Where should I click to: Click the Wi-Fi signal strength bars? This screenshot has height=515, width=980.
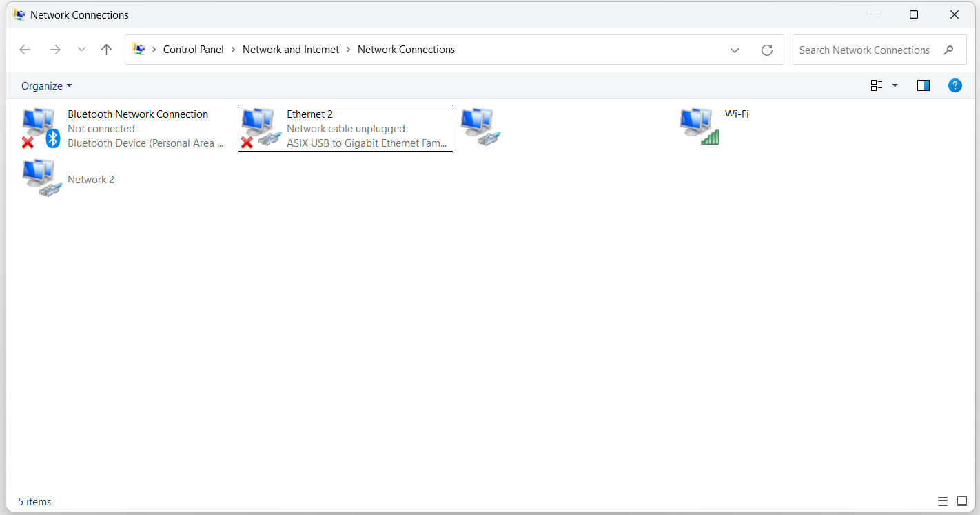coord(710,138)
